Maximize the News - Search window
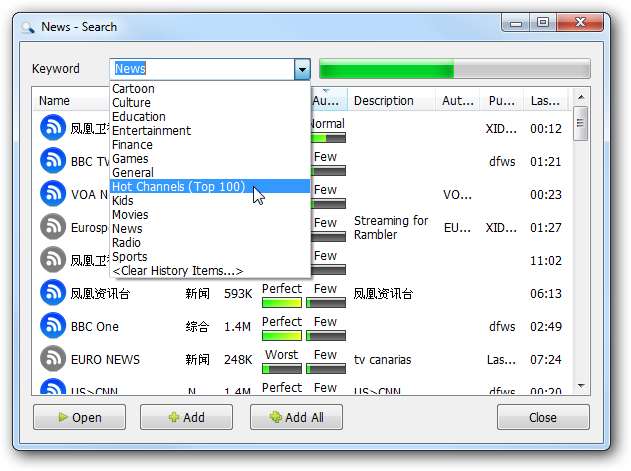The image size is (631, 471). point(543,22)
